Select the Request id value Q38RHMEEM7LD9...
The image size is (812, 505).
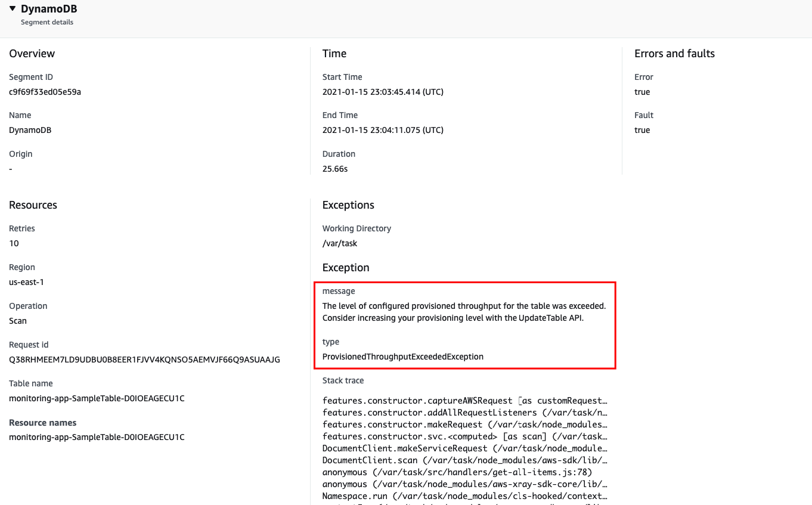pyautogui.click(x=144, y=360)
